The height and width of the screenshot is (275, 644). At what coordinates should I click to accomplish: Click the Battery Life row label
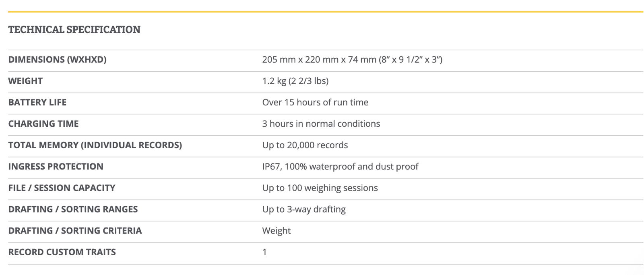pyautogui.click(x=37, y=102)
